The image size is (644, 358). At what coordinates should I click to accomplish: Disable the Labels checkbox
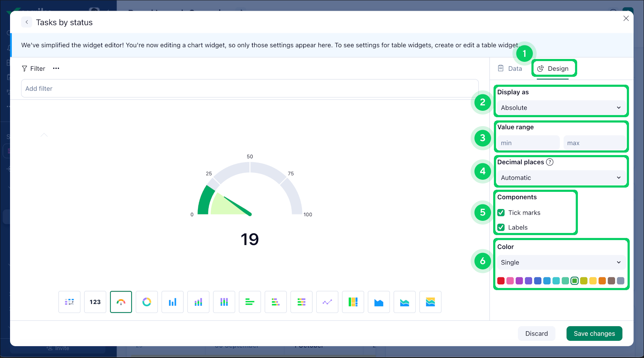coord(501,227)
